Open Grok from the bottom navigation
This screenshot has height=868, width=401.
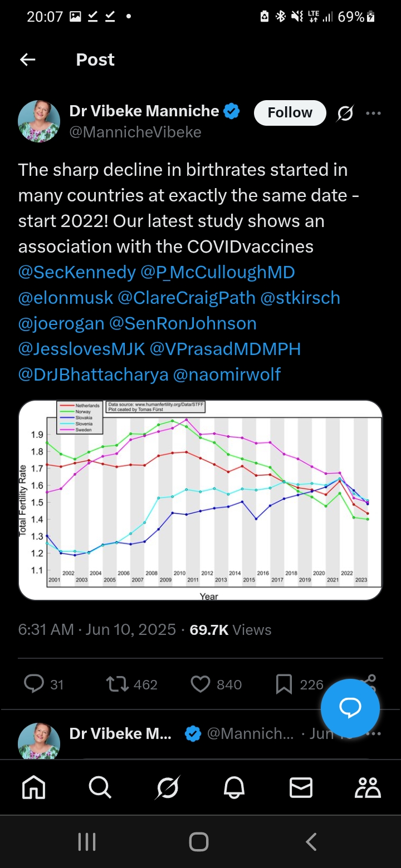[167, 787]
